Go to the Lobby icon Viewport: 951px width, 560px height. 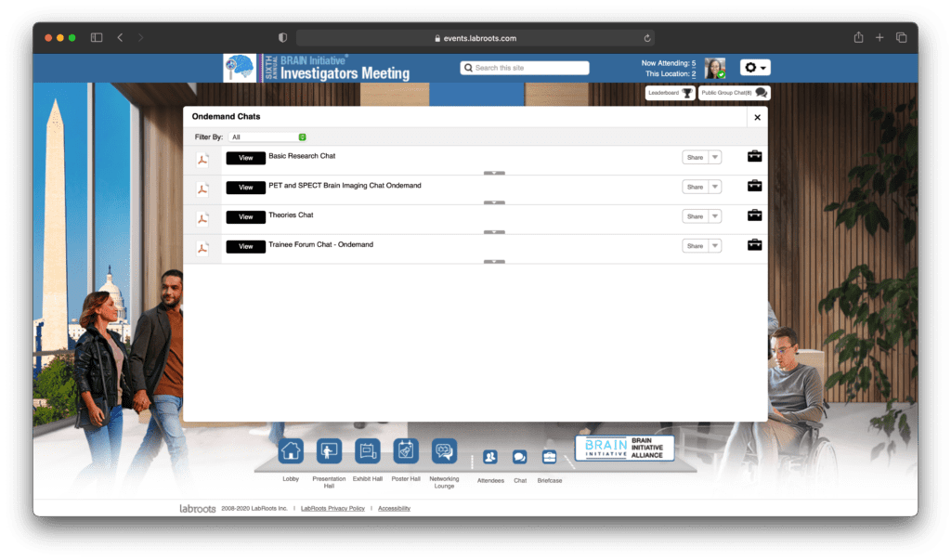click(291, 451)
